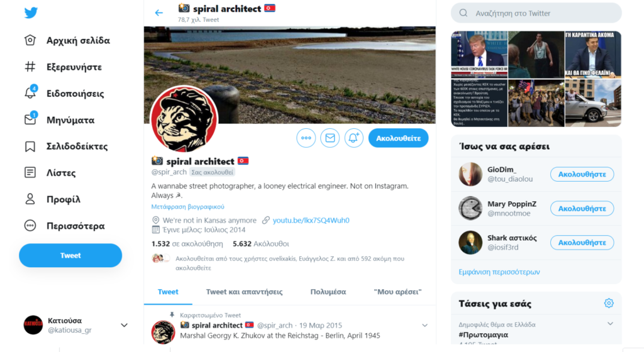Expand the Κατιούσα account switcher chevron

[124, 326]
